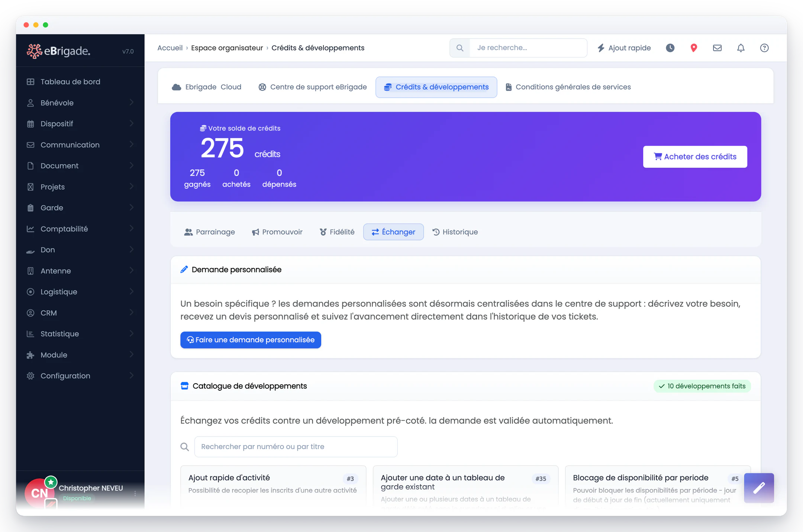
Task: Switch to the Parrainage sub-tab
Action: click(210, 232)
